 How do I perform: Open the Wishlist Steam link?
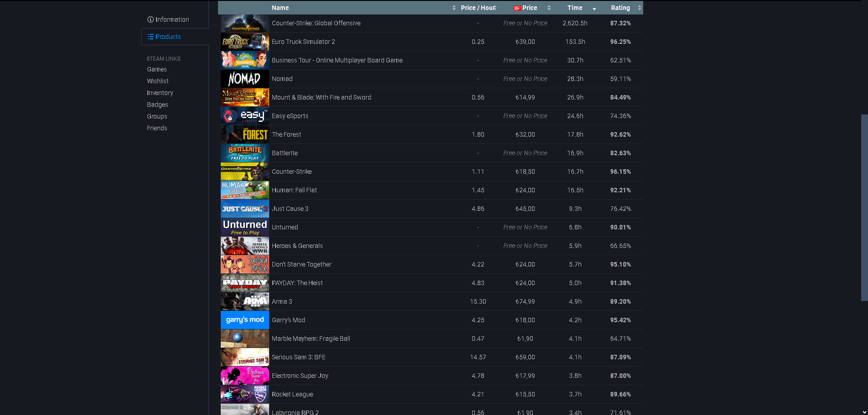pyautogui.click(x=158, y=81)
